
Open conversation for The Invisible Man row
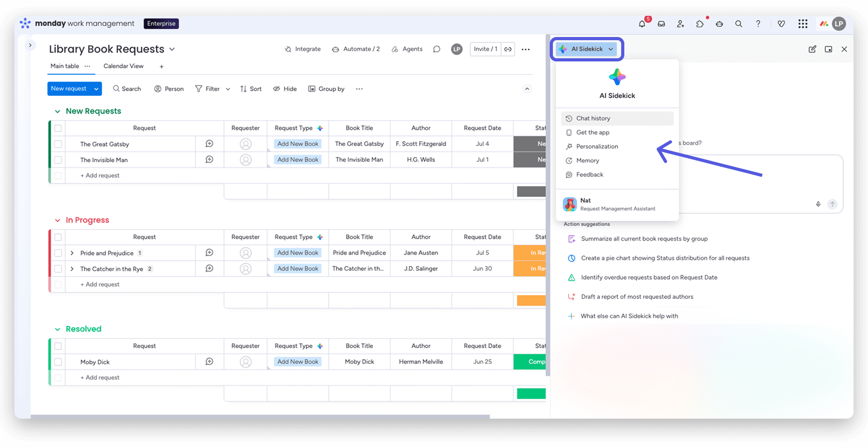point(209,159)
